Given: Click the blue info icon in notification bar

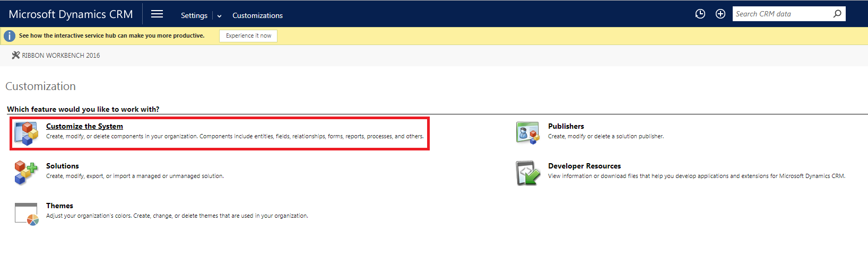Looking at the screenshot, I should click(10, 36).
